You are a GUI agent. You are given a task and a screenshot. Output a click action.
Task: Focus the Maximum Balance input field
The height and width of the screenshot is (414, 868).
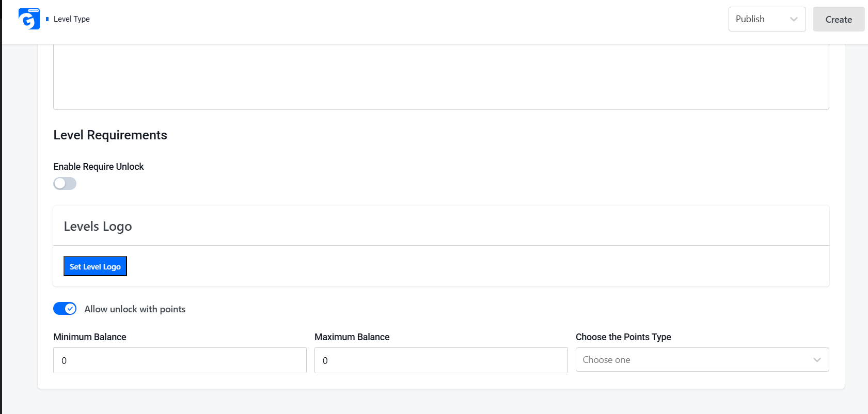tap(441, 360)
